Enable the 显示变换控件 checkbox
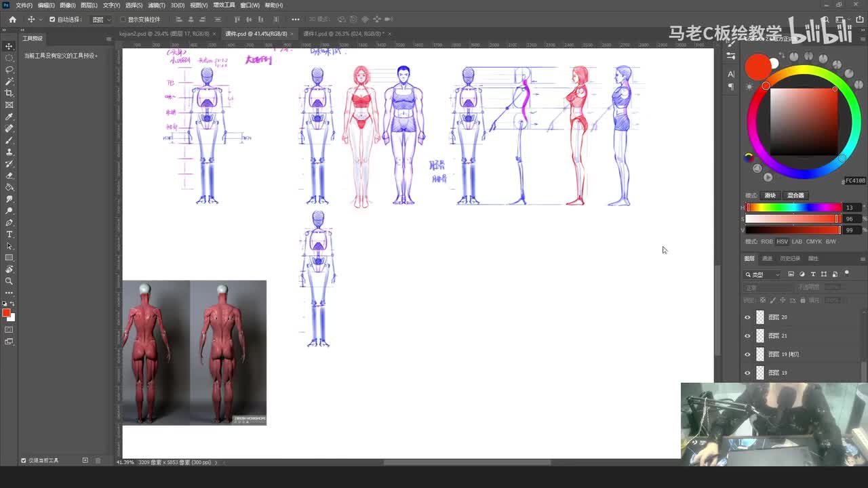 coord(123,20)
